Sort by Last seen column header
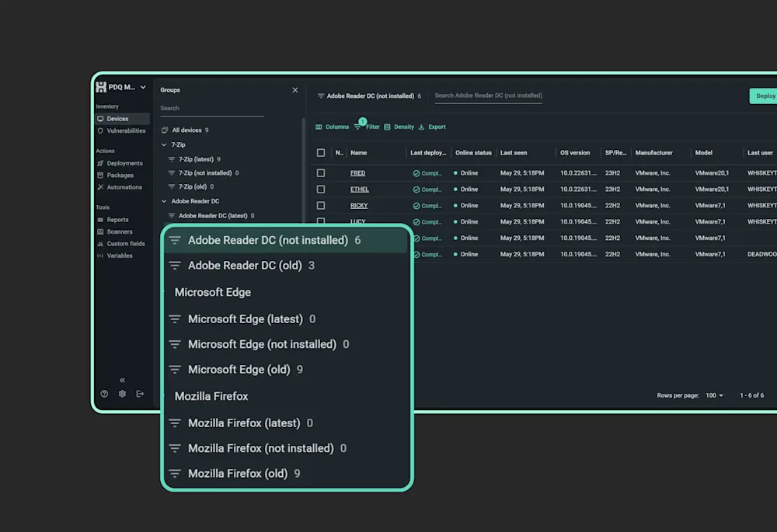Viewport: 777px width, 532px height. pos(514,153)
